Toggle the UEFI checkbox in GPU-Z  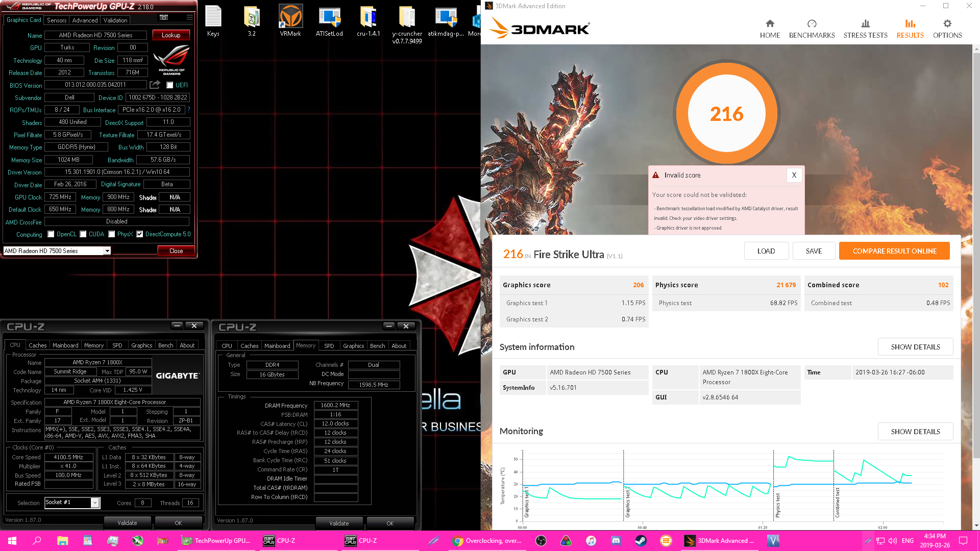[x=170, y=85]
